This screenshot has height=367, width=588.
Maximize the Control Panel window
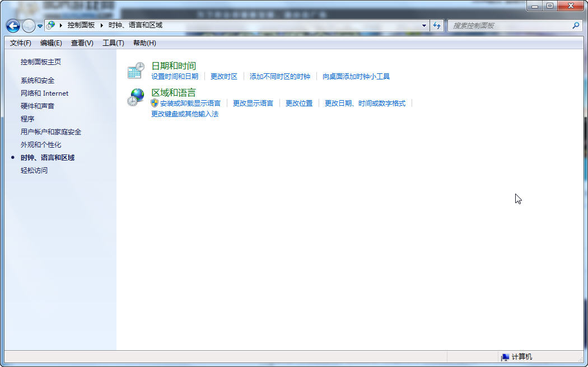550,6
